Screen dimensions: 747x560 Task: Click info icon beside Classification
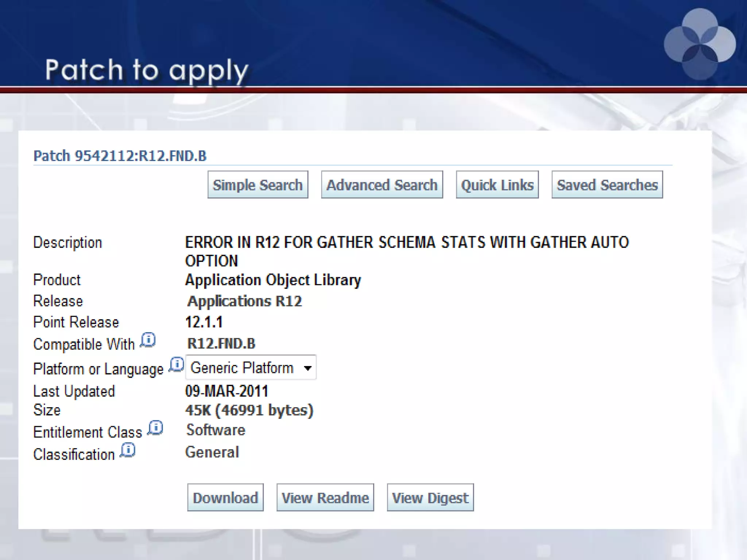tap(128, 450)
